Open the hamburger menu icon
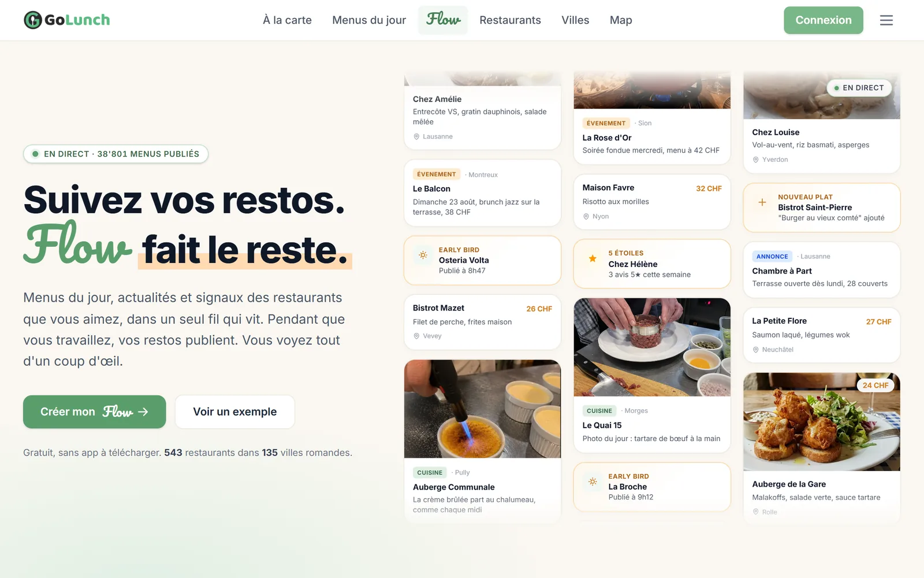The width and height of the screenshot is (924, 578). (886, 20)
